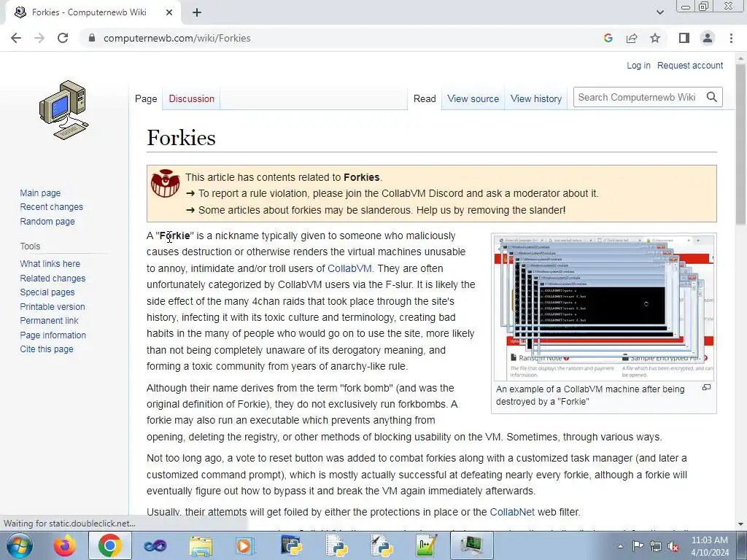Click the padlock site info icon
This screenshot has width=747, height=560.
tap(92, 38)
